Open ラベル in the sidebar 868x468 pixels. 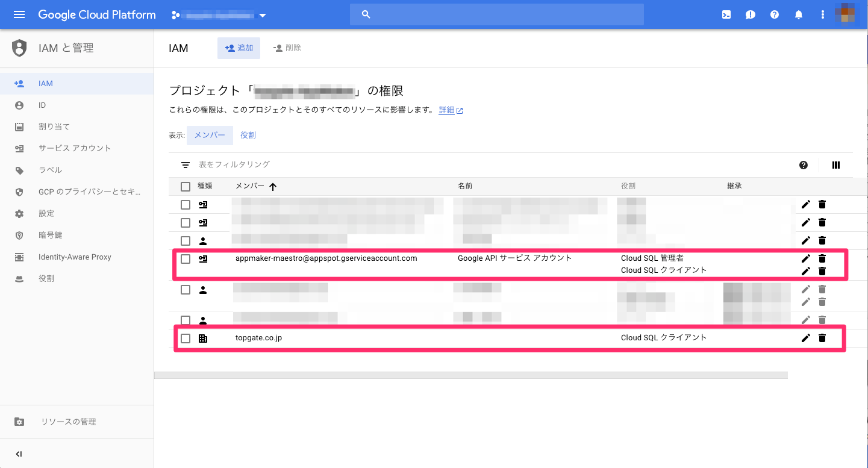[x=77, y=170]
